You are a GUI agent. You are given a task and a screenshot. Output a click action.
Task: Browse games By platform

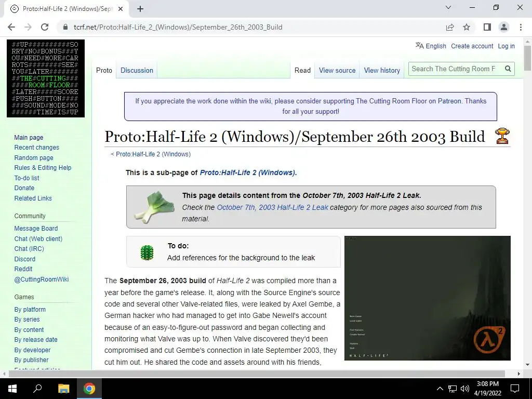click(30, 310)
